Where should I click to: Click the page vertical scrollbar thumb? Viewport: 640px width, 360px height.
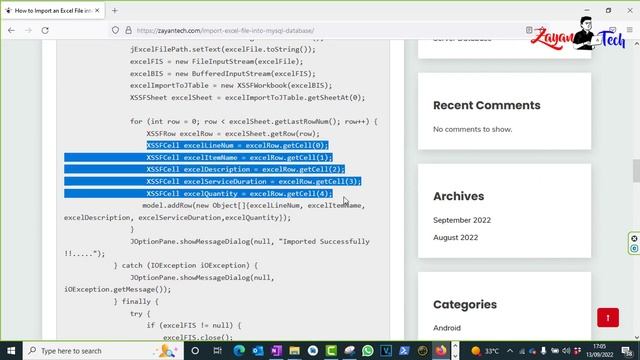(636, 171)
